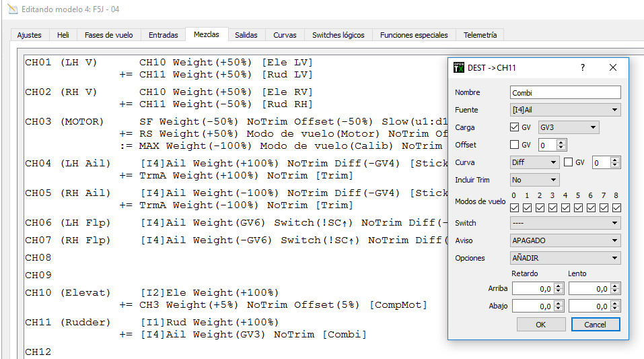Click the pencil icon in the title bar

11,10
